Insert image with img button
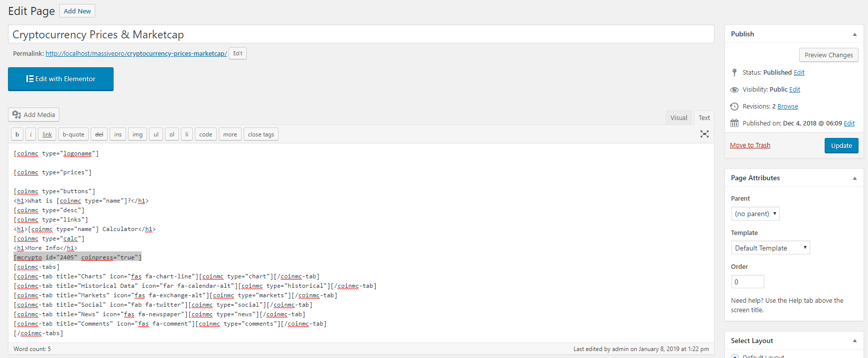This screenshot has width=868, height=358. click(138, 134)
